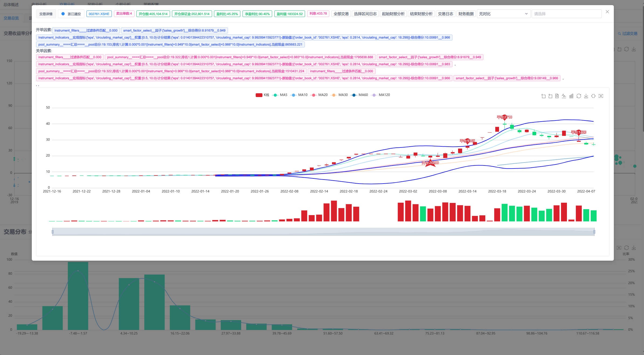
Task: Toggle the MA5 legend series
Action: [x=280, y=95]
